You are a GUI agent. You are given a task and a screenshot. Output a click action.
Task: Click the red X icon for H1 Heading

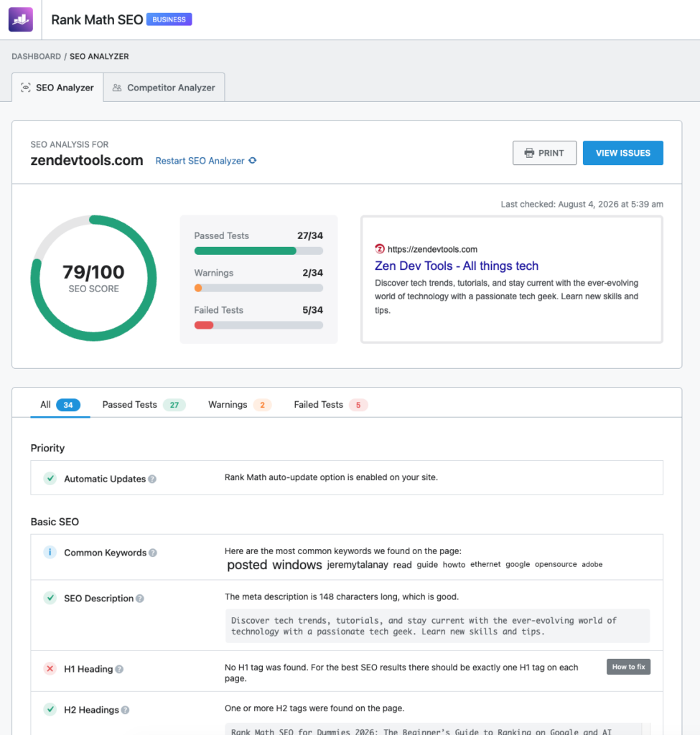(x=50, y=668)
